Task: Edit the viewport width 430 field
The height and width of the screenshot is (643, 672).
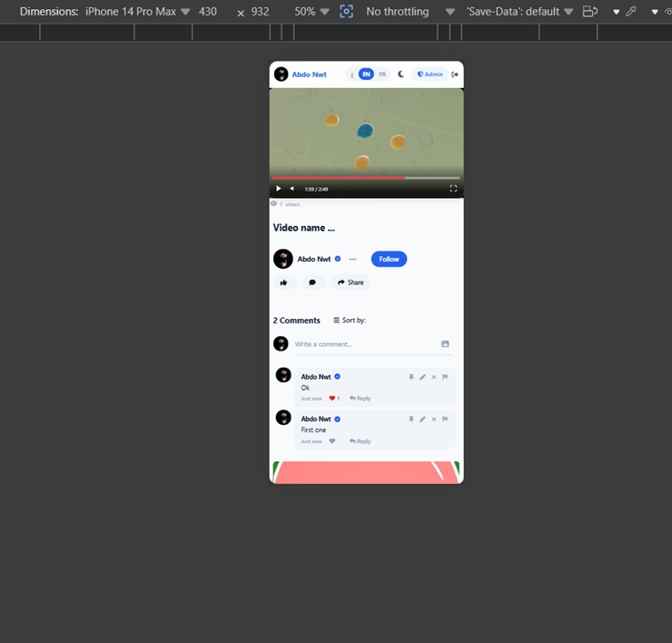Action: click(208, 12)
